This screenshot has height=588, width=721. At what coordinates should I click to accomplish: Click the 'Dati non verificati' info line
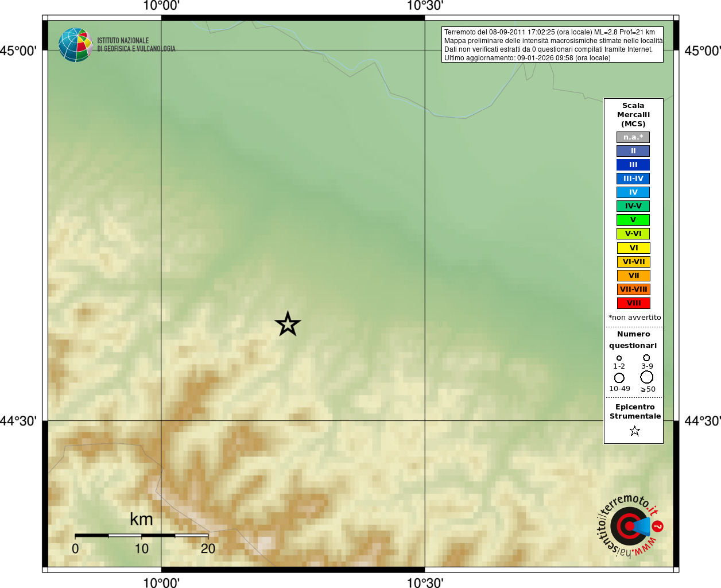pyautogui.click(x=548, y=49)
